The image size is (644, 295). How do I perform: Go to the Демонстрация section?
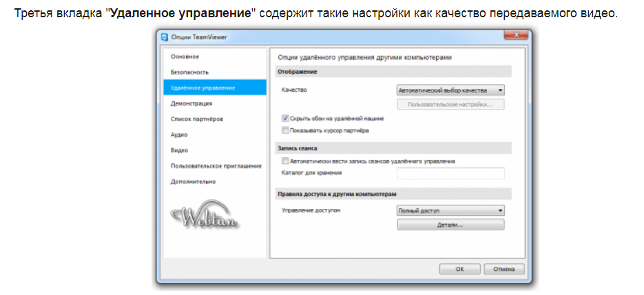point(191,103)
